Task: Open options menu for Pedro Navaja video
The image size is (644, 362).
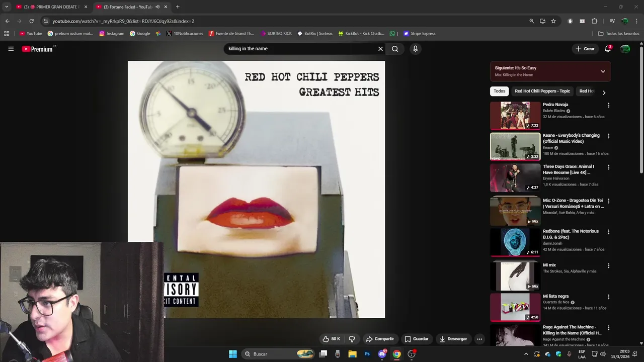Action: tap(608, 105)
